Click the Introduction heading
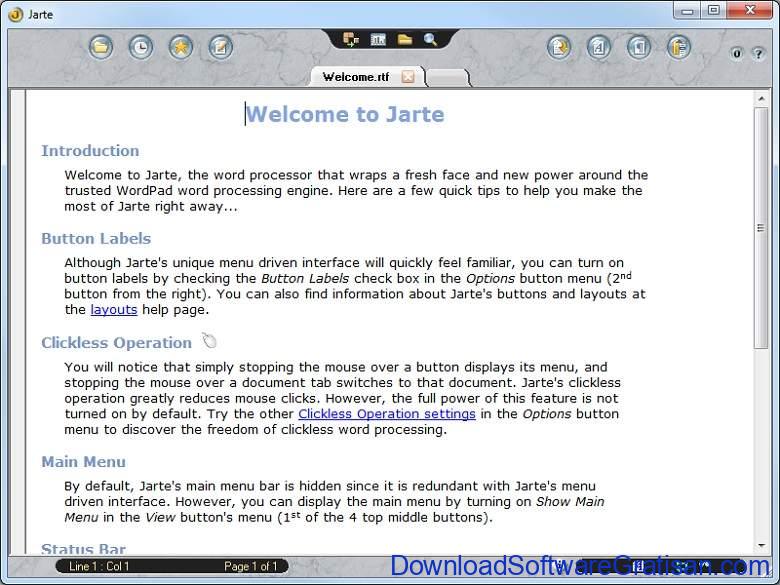This screenshot has width=780, height=585. coord(90,151)
